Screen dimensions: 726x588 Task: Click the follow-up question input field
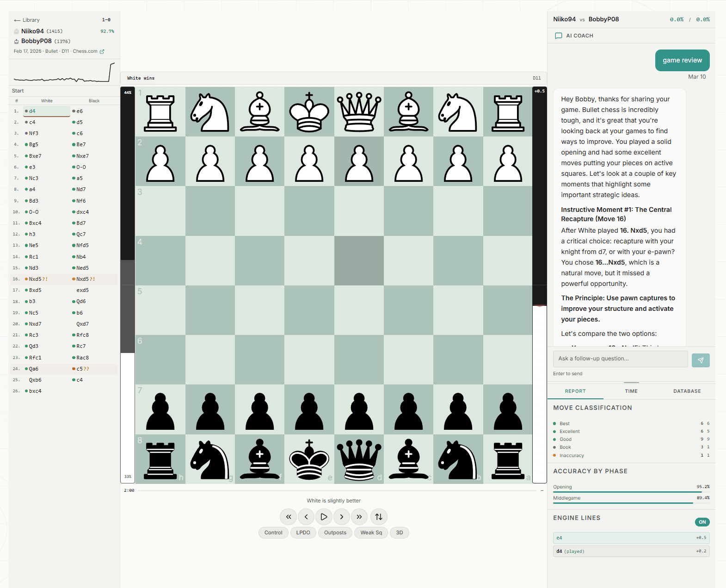[620, 359]
